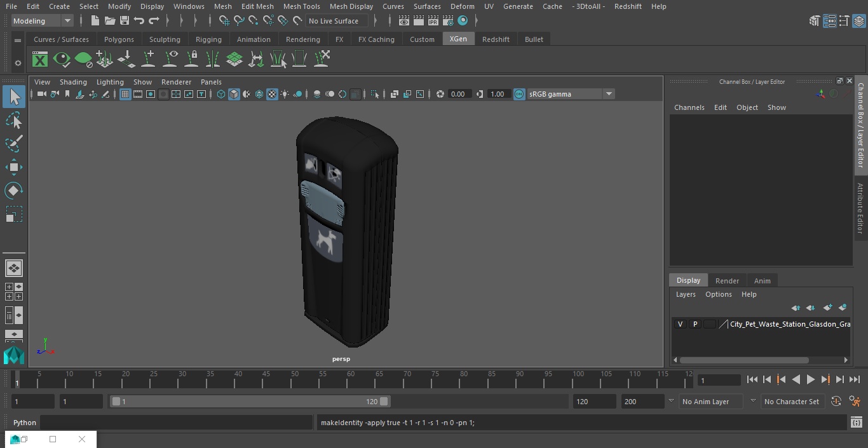
Task: Toggle the film gate viewport button
Action: (138, 94)
